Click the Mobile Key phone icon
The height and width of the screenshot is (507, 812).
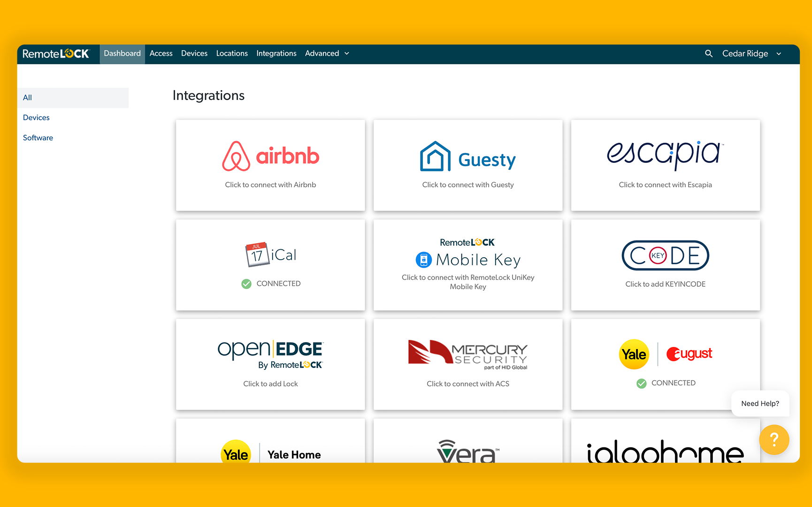(x=423, y=260)
